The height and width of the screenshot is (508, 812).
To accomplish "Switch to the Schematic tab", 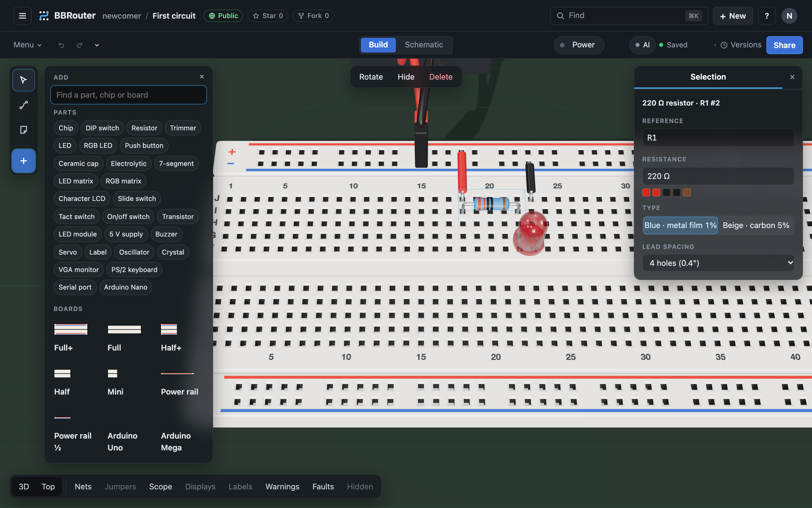I will point(424,45).
